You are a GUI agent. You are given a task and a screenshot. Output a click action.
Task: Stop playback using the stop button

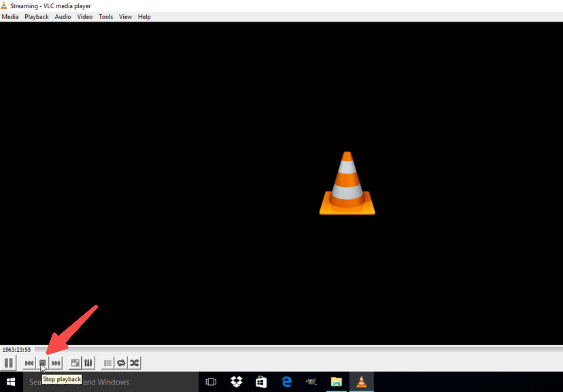point(42,363)
